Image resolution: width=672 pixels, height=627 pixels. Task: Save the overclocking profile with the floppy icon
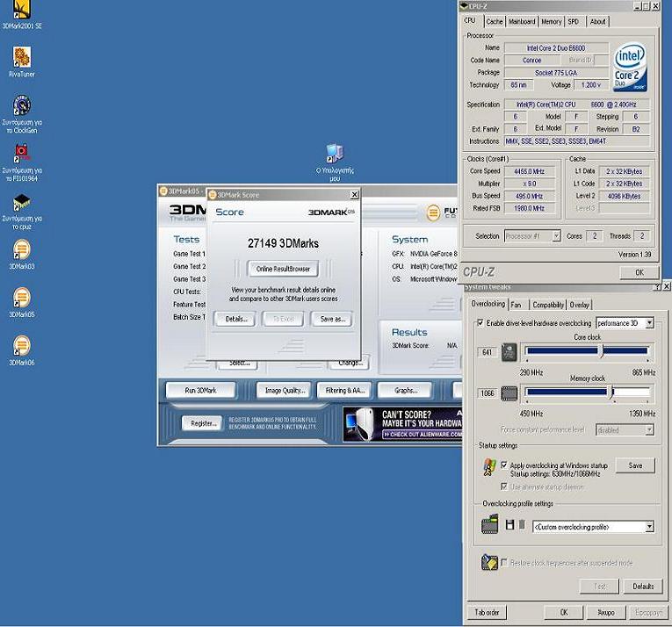tap(509, 524)
